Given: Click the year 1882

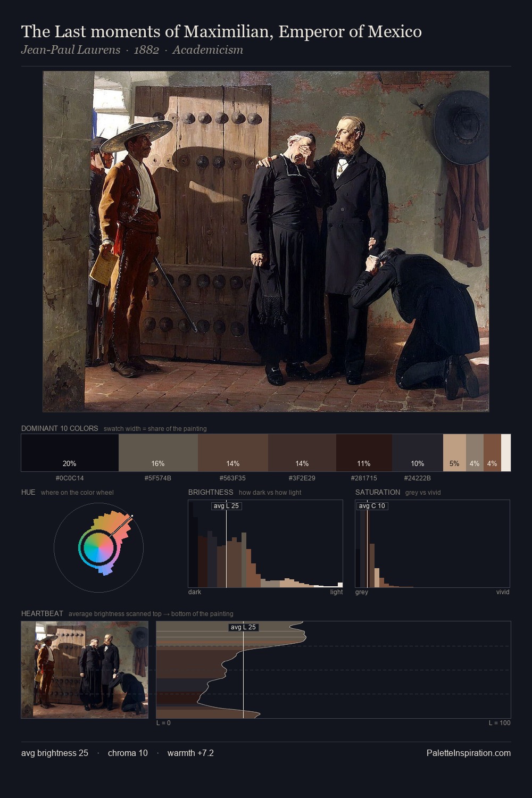Looking at the screenshot, I should click(x=146, y=50).
